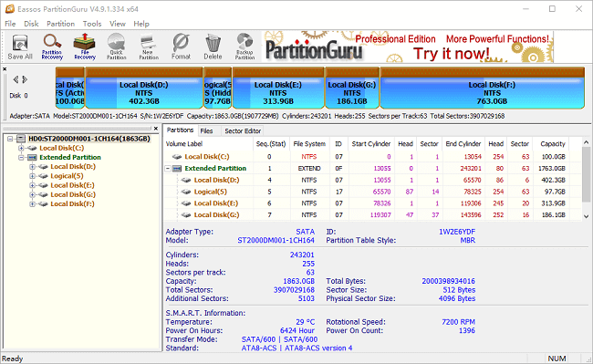Sort by Seq.(Stat) column header
The image size is (593, 364).
pos(271,143)
